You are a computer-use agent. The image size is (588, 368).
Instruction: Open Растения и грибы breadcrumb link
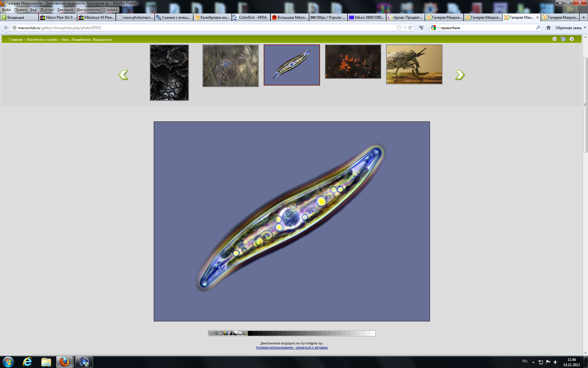pos(42,40)
